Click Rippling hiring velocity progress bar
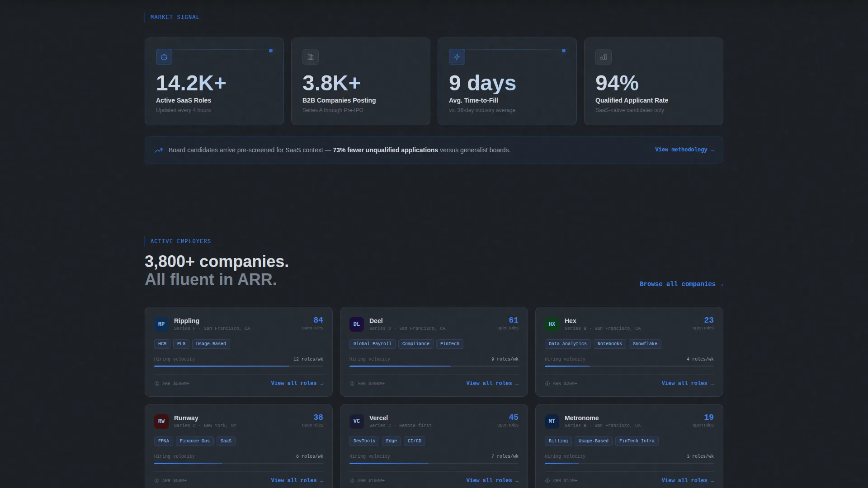This screenshot has width=868, height=488. pos(239,366)
